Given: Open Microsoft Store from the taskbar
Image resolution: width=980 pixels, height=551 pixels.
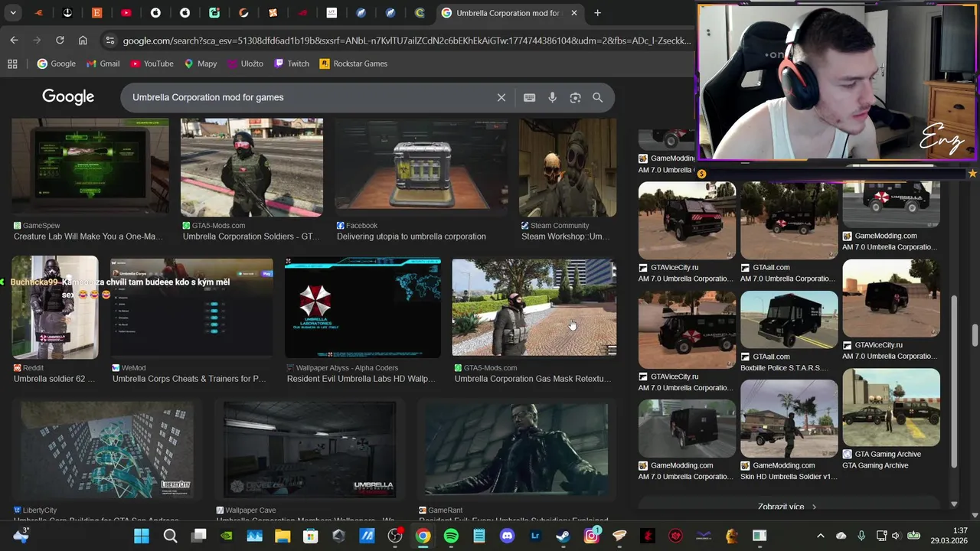Looking at the screenshot, I should pos(310,536).
